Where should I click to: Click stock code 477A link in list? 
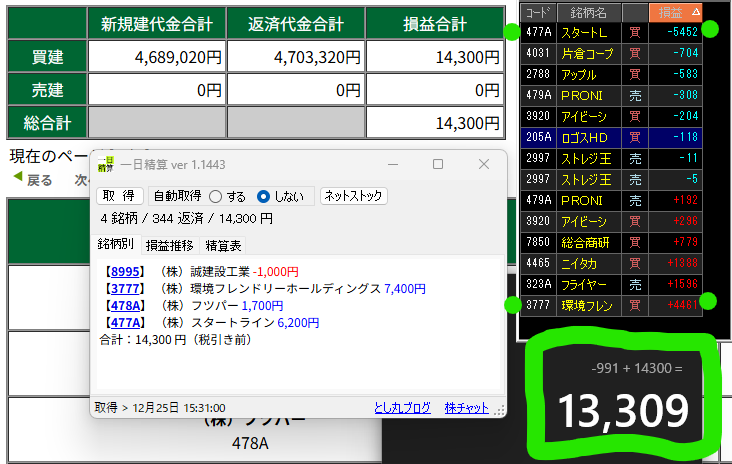click(x=125, y=323)
